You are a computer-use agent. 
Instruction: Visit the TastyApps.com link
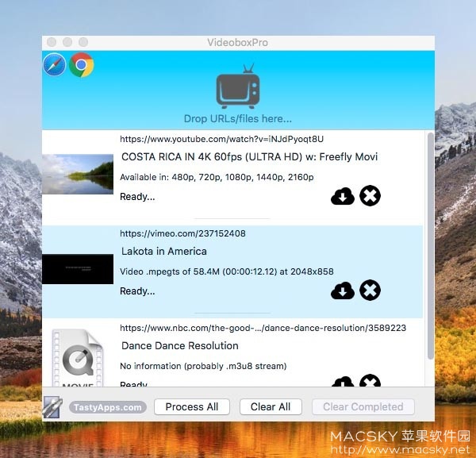tap(108, 407)
